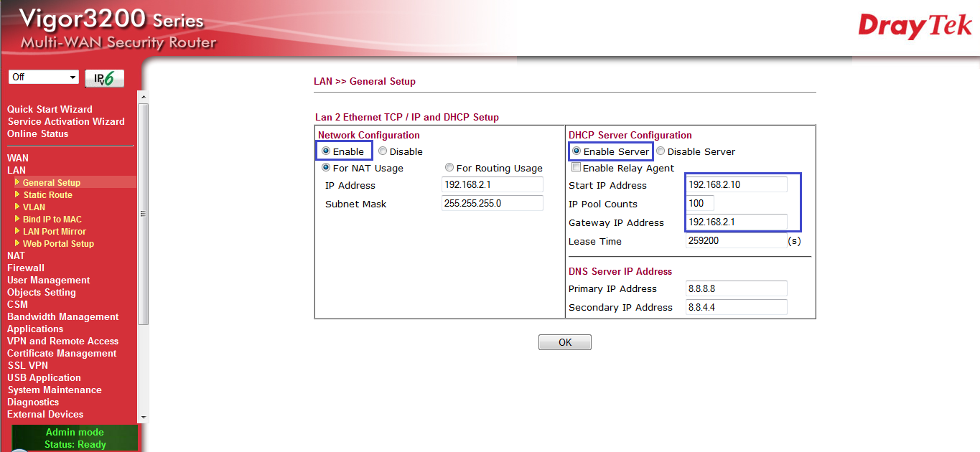Screen dimensions: 980x452
Task: Open the Off dropdown in sidebar
Action: (x=44, y=77)
